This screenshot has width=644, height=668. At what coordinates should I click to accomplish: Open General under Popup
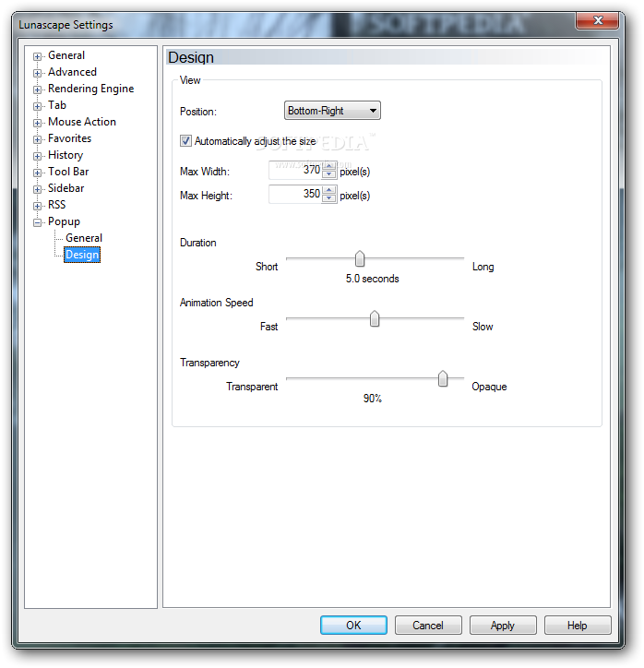tap(83, 238)
